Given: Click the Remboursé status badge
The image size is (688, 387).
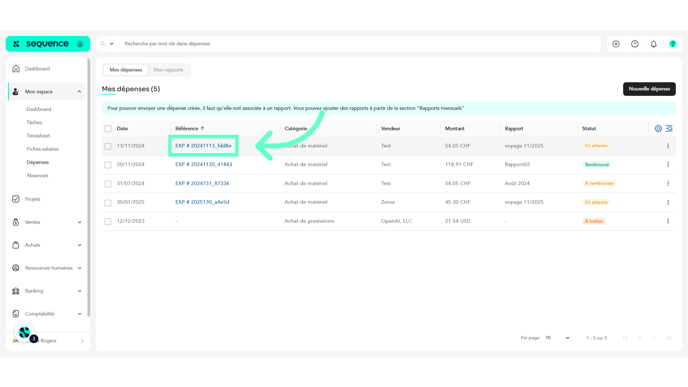Looking at the screenshot, I should [597, 165].
